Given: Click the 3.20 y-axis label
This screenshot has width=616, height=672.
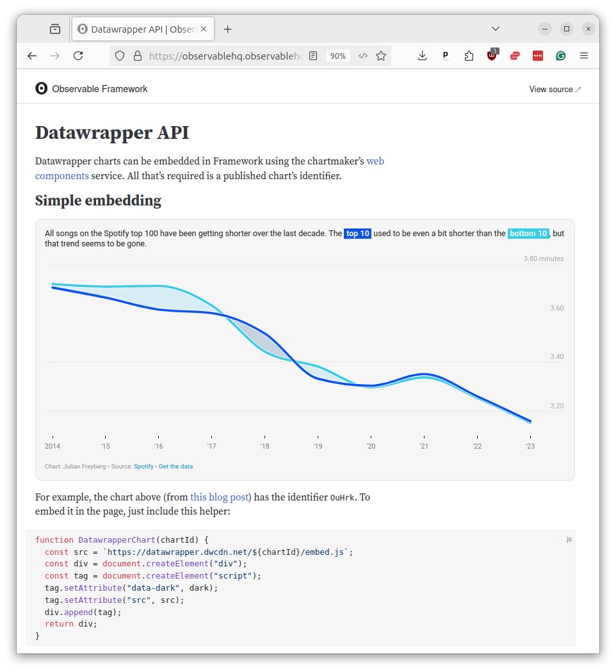Looking at the screenshot, I should click(557, 406).
